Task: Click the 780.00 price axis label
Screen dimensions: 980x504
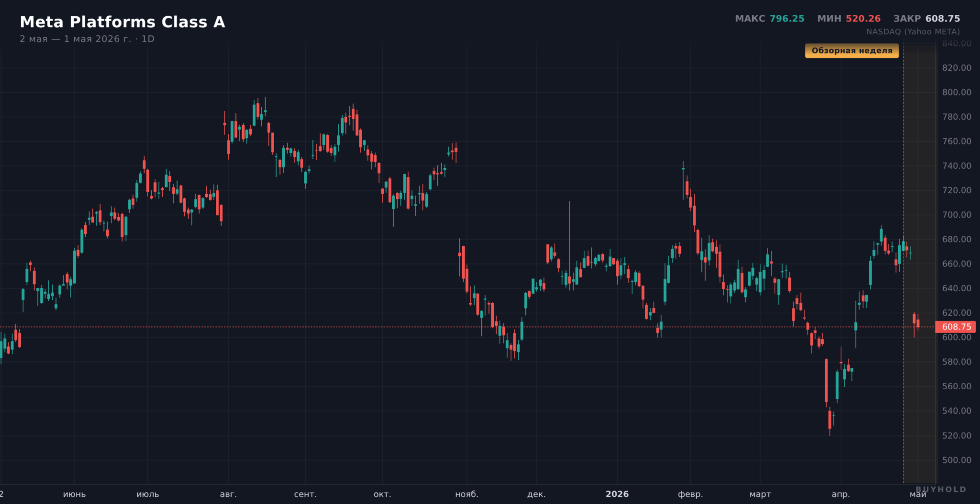Action: coord(957,117)
